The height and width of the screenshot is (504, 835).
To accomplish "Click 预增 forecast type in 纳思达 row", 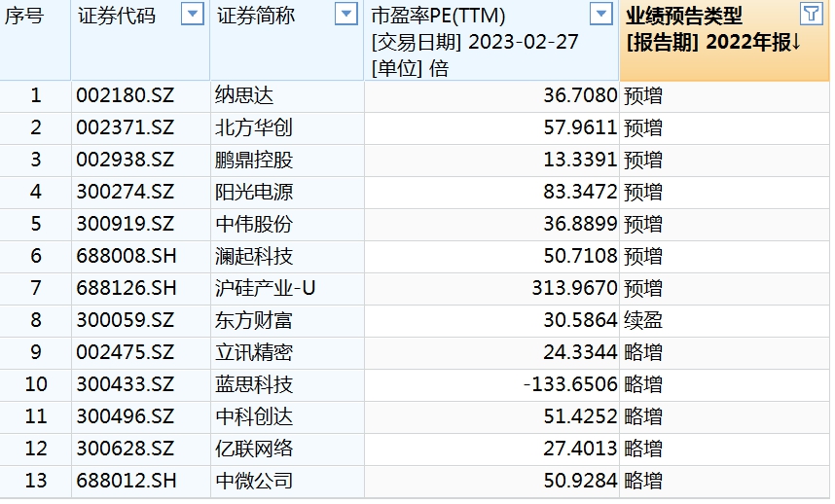I will pyautogui.click(x=643, y=95).
